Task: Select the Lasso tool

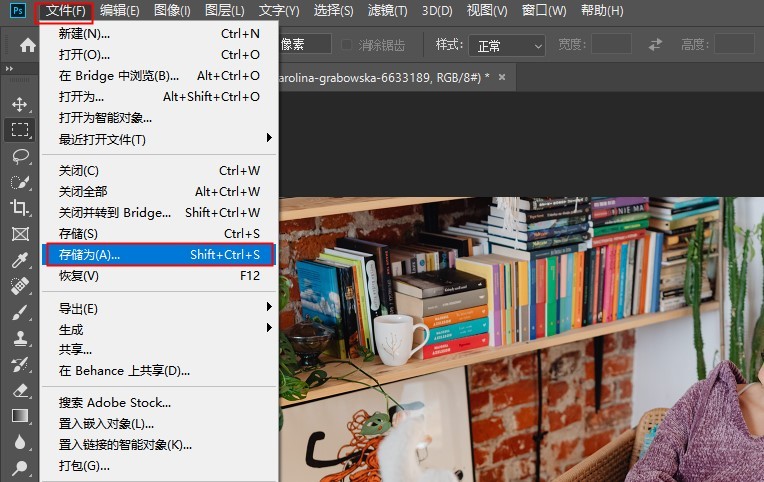Action: click(x=19, y=156)
